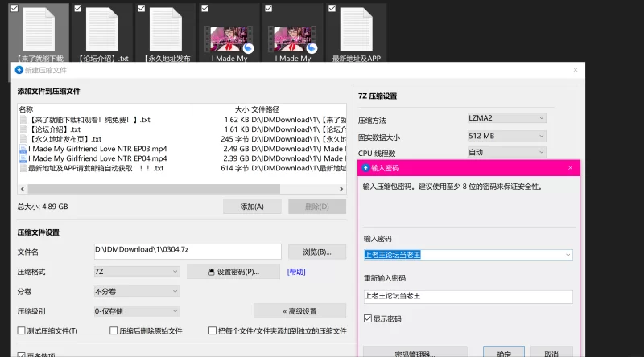This screenshot has width=644, height=357.
Task: Click video icon of NTR EP03.mp4 row
Action: (x=23, y=149)
